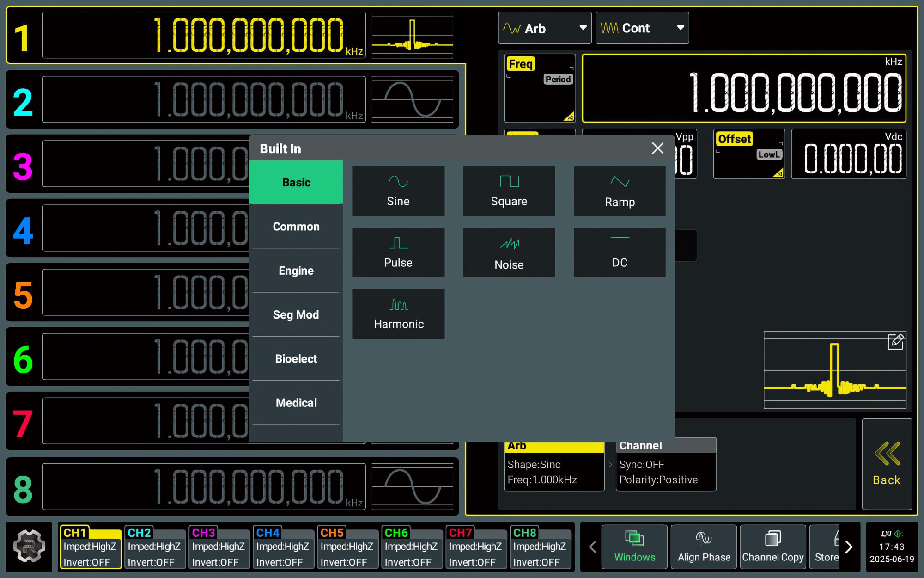Open the arbitrary waveform preview thumbnail

click(x=835, y=370)
